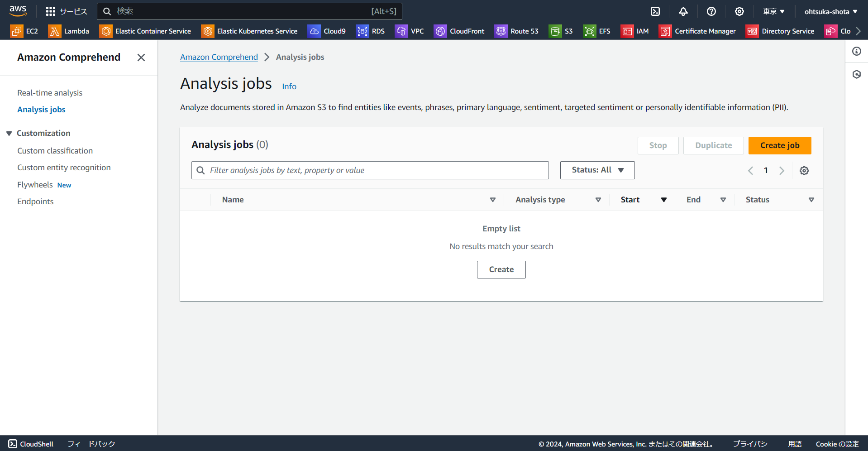Select Real-time analysis in sidebar

pos(50,93)
